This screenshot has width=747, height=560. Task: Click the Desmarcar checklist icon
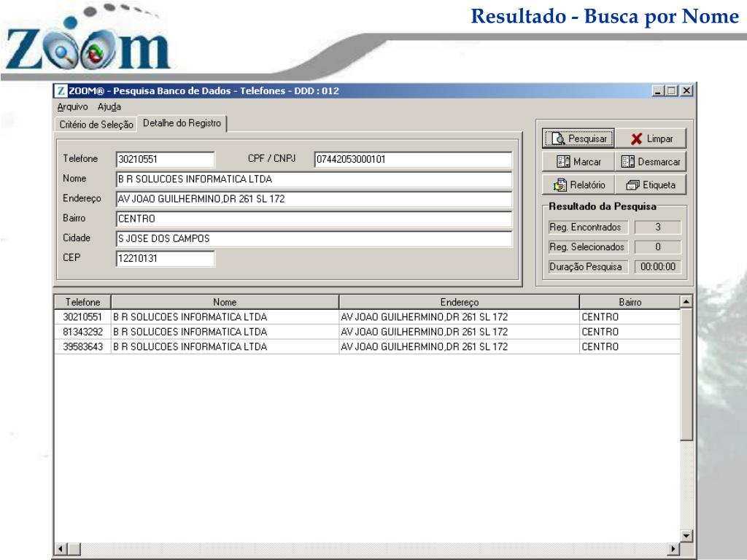click(x=627, y=162)
